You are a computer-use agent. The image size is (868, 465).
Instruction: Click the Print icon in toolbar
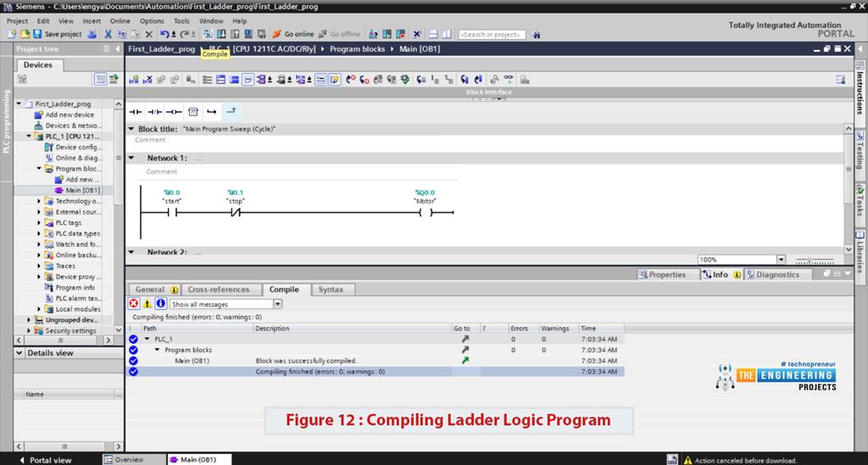click(x=92, y=34)
